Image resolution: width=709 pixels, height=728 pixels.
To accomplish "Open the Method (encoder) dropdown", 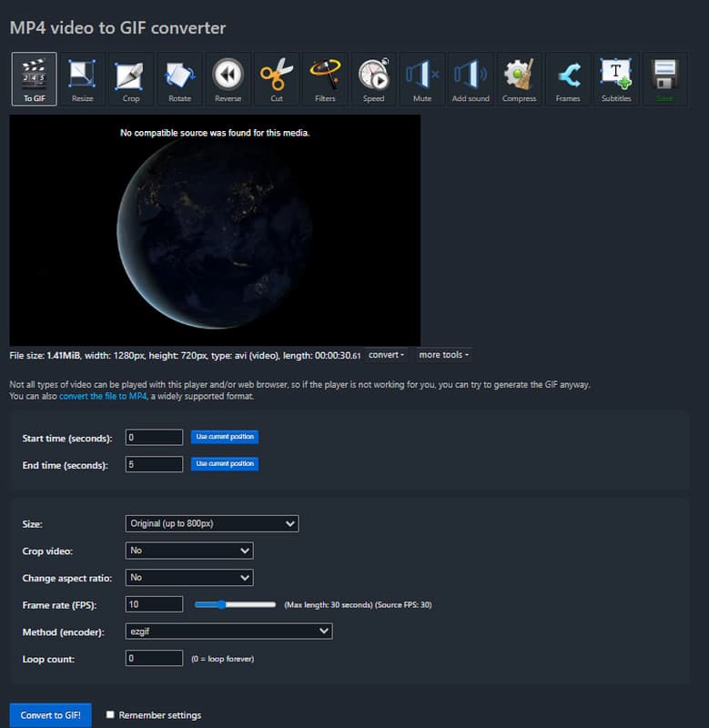I will pyautogui.click(x=228, y=631).
